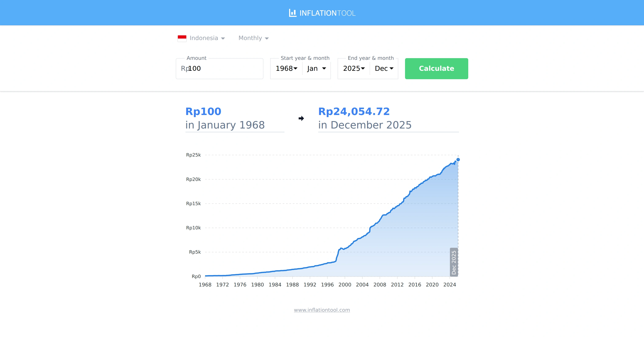Viewport: 644px width, 337px height.
Task: Click the Indonesia flag icon
Action: 182,38
